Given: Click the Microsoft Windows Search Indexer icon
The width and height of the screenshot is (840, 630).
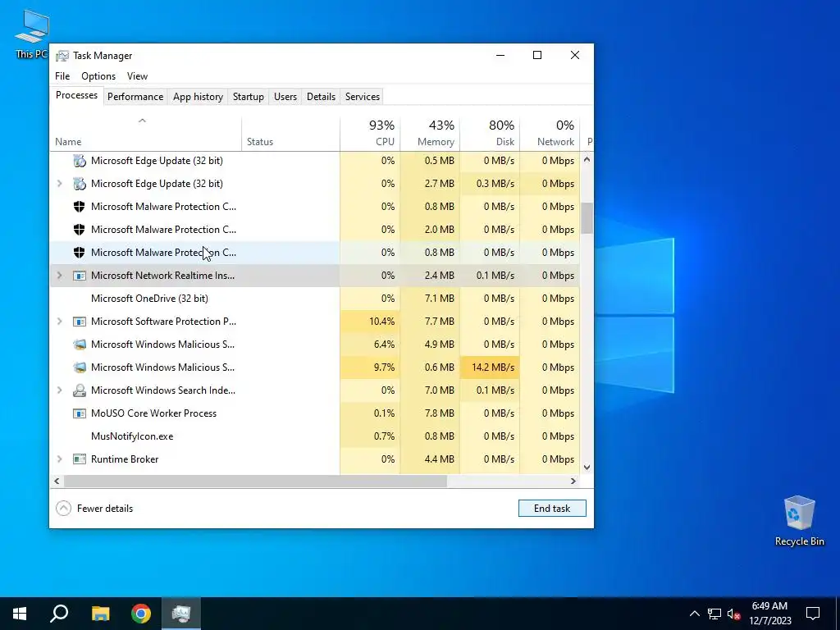Looking at the screenshot, I should [80, 390].
